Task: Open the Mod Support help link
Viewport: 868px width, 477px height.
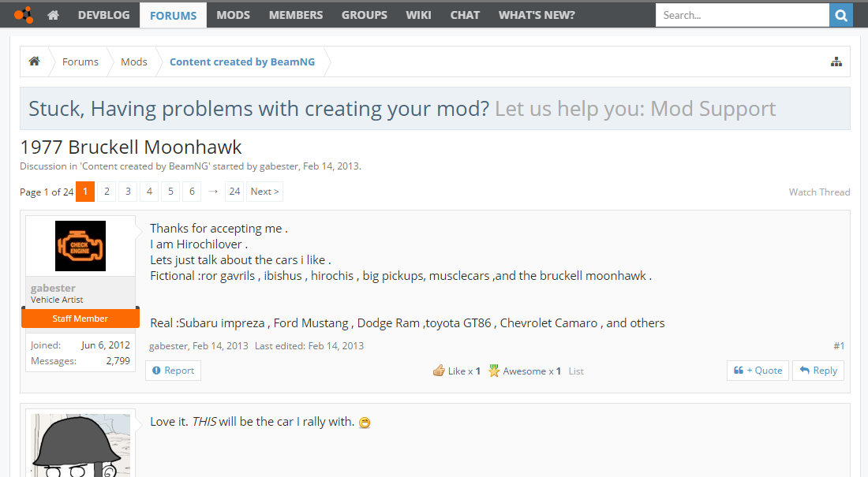Action: pyautogui.click(x=635, y=109)
